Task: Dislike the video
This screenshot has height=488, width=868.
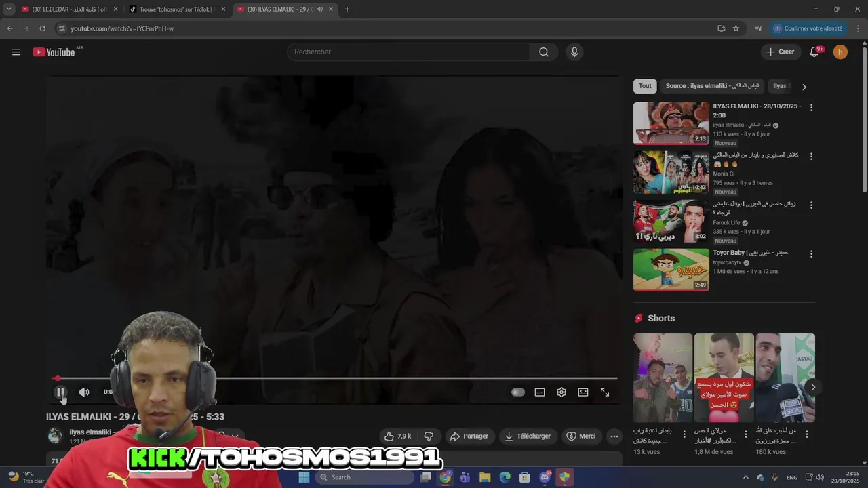Action: tap(429, 436)
